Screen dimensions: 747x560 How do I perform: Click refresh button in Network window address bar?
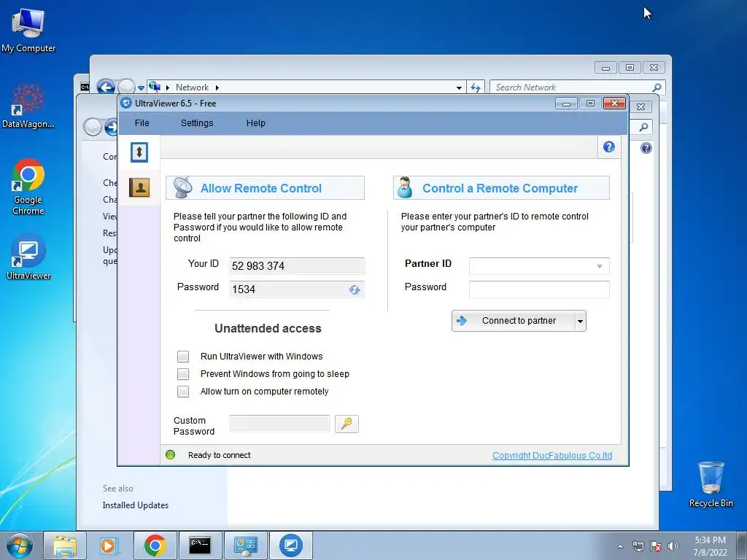click(476, 87)
